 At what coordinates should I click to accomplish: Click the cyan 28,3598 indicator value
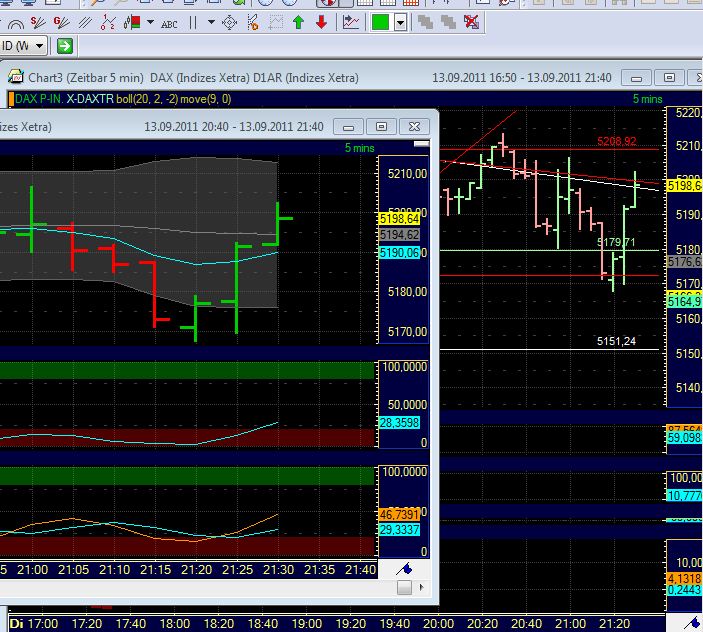[x=399, y=423]
